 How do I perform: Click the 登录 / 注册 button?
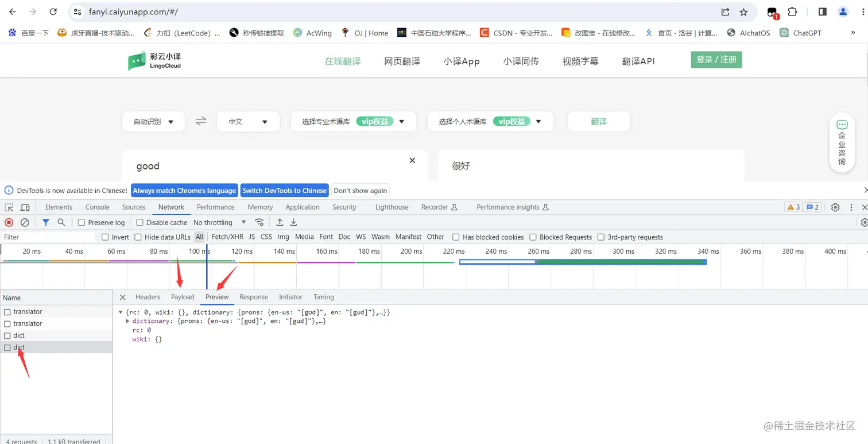point(716,60)
